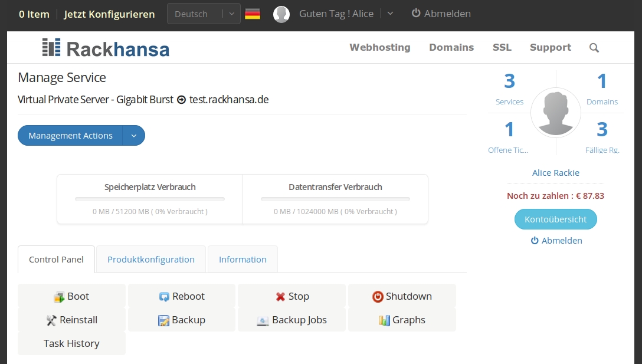Click the Virtual Private Server - Gigabit Burst text
642x364 pixels.
96,100
